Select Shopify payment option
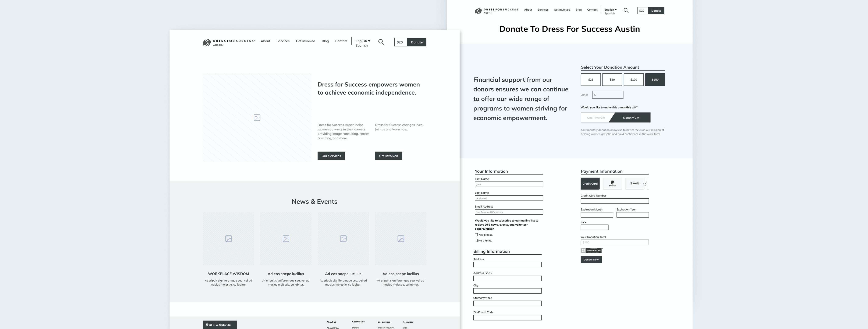This screenshot has width=868, height=329. point(635,184)
